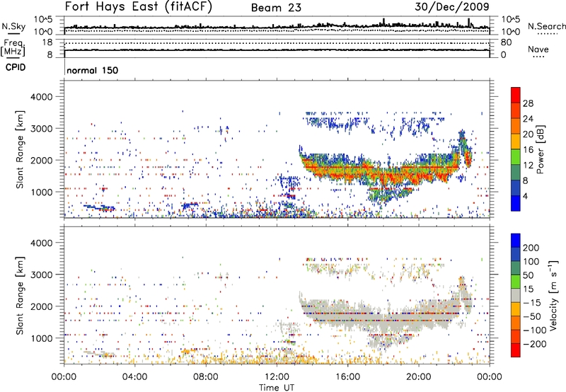Viewport: 566px width, 392px height.
Task: Click the '16' power scale label
Action: [528, 150]
